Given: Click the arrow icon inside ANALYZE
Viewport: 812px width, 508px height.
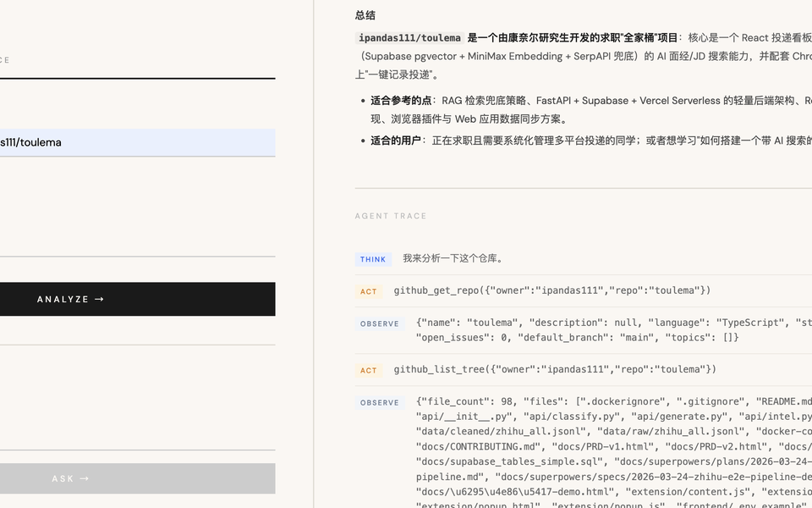Looking at the screenshot, I should point(99,299).
